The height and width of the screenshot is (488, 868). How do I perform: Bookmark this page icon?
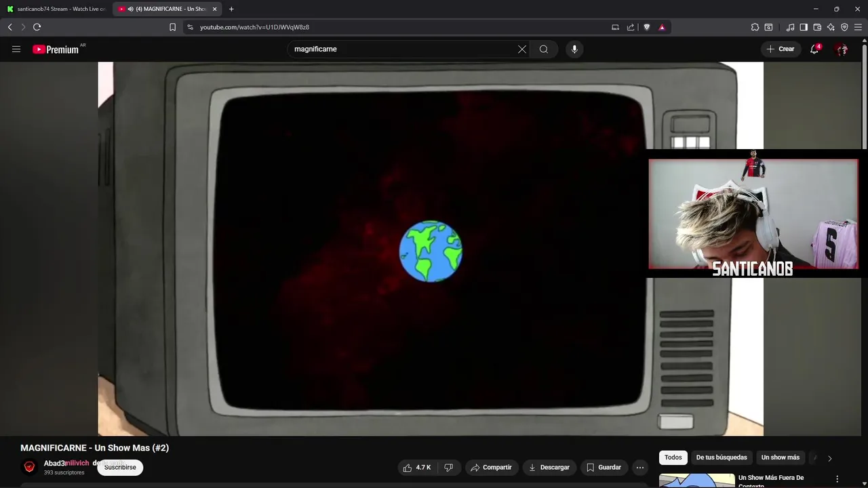[172, 27]
